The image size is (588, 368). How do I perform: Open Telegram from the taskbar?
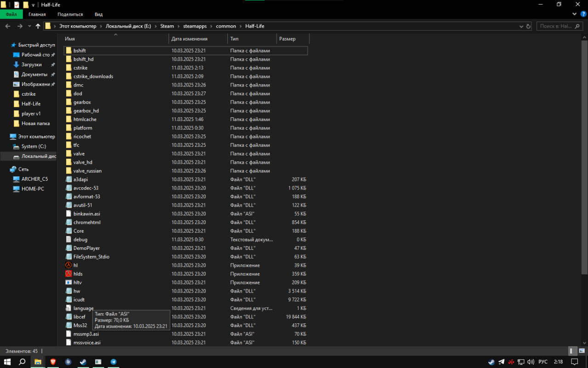pyautogui.click(x=113, y=362)
